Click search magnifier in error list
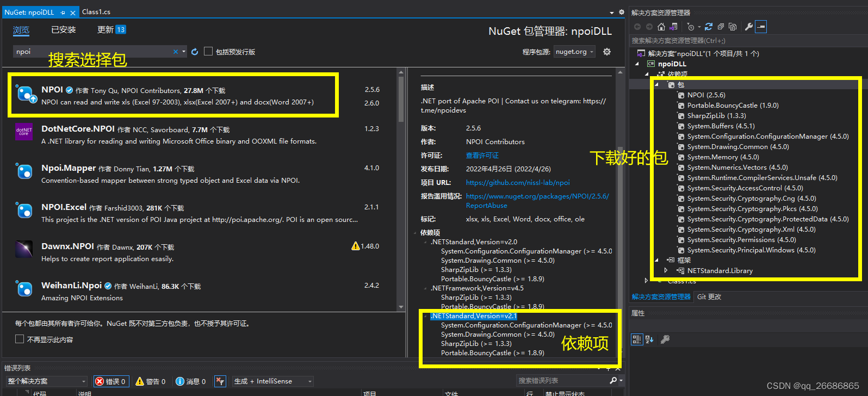Image resolution: width=868 pixels, height=396 pixels. [x=613, y=381]
